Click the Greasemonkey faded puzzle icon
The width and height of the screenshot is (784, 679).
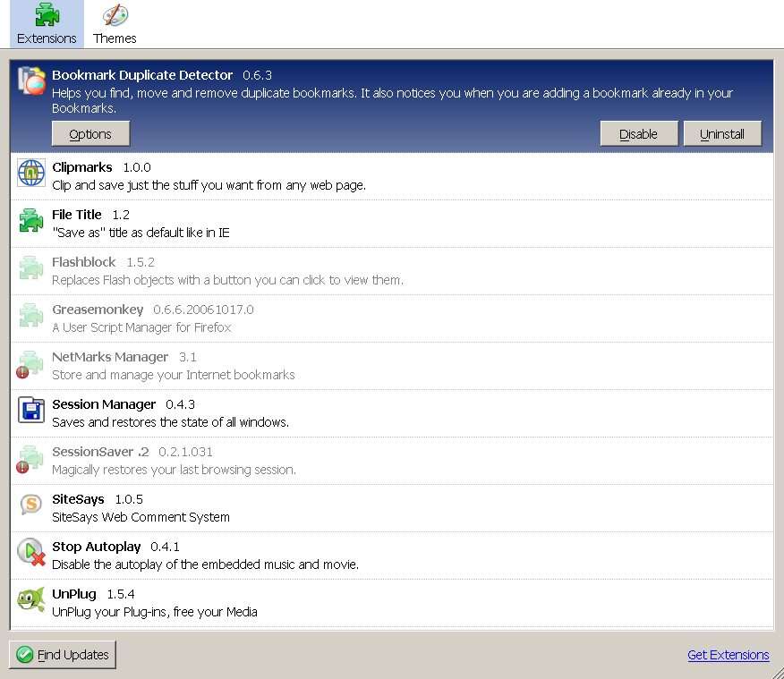click(x=31, y=315)
